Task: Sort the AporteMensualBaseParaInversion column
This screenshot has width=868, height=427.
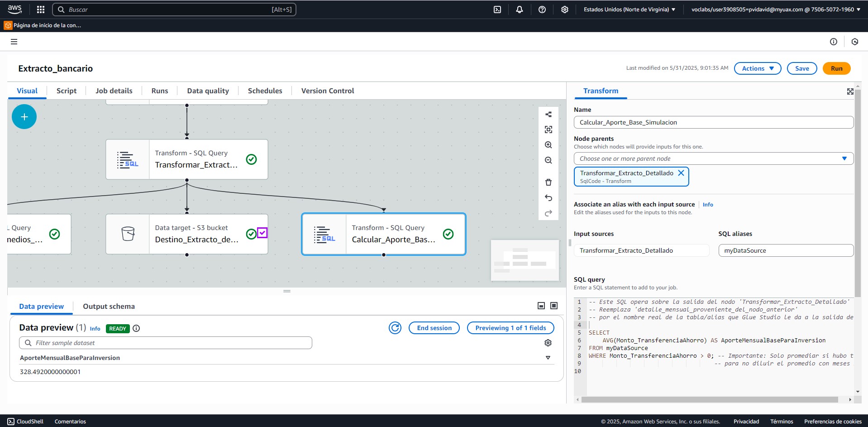Action: click(x=548, y=358)
